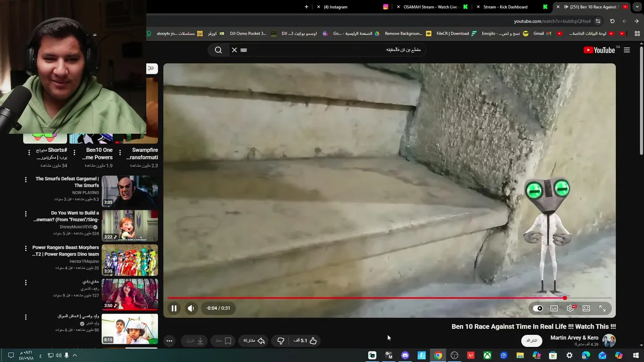Open Hector19Aquino channel name
Viewport: 644px width, 362px height.
click(x=84, y=261)
